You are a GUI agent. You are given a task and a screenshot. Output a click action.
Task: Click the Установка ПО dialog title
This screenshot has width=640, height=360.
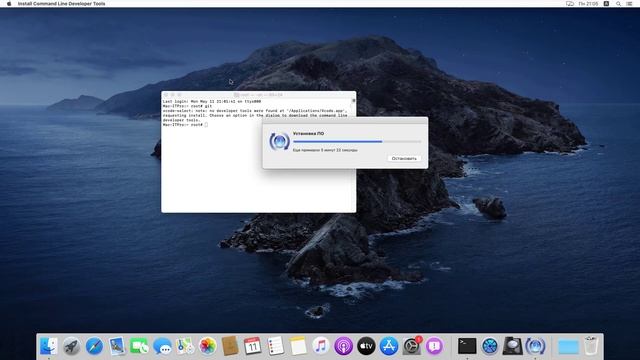click(x=308, y=133)
